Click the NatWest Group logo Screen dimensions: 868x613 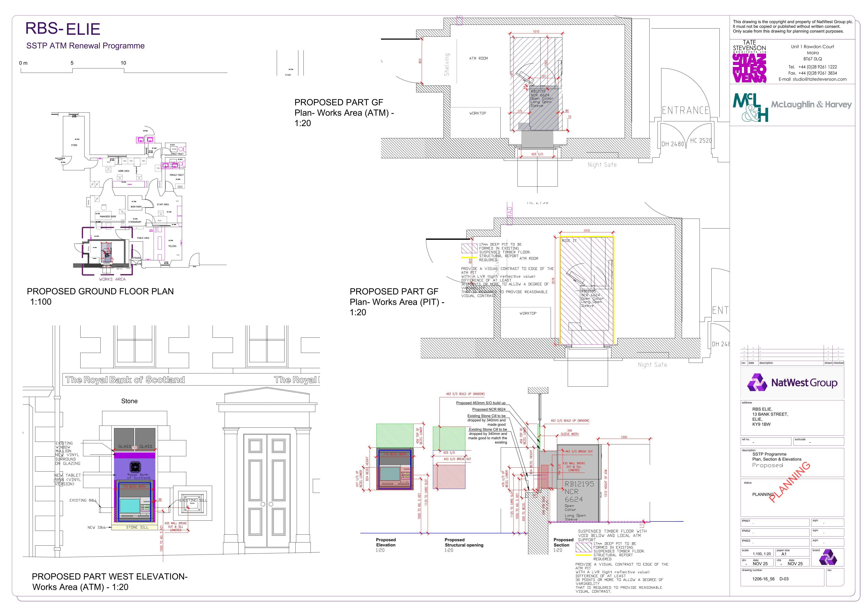click(x=792, y=383)
